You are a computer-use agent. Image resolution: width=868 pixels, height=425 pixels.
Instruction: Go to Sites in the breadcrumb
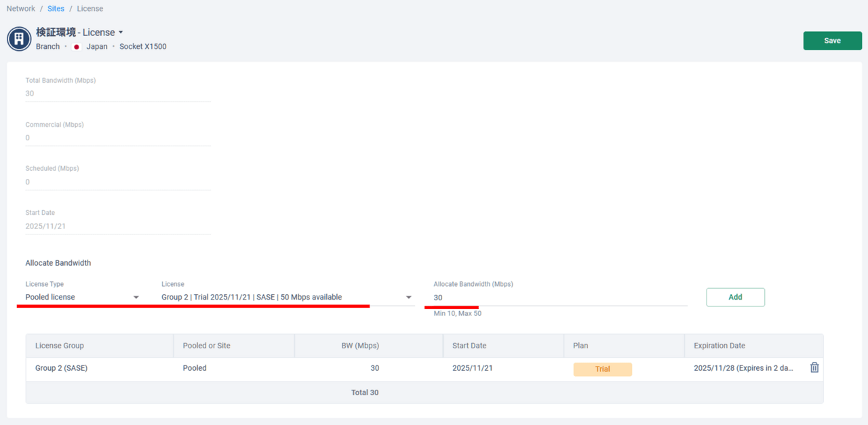coord(56,9)
